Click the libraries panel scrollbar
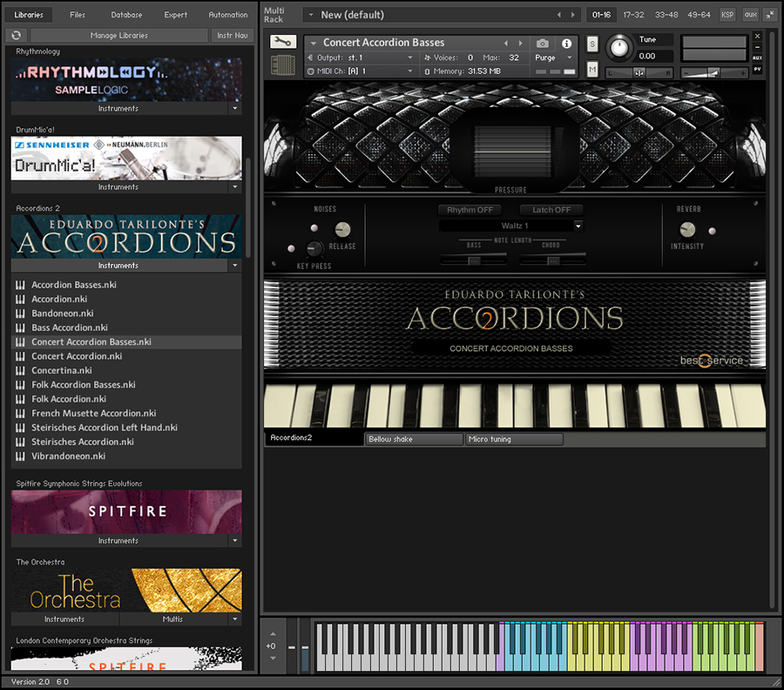Image resolution: width=784 pixels, height=690 pixels. 248,207
